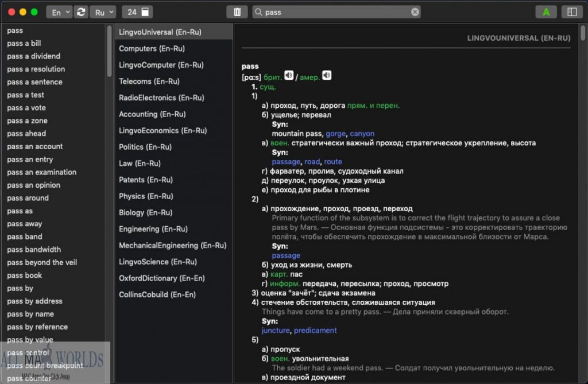Image resolution: width=588 pixels, height=384 pixels.
Task: Select CollinsCobuild (En-En) dictionary
Action: pyautogui.click(x=173, y=294)
